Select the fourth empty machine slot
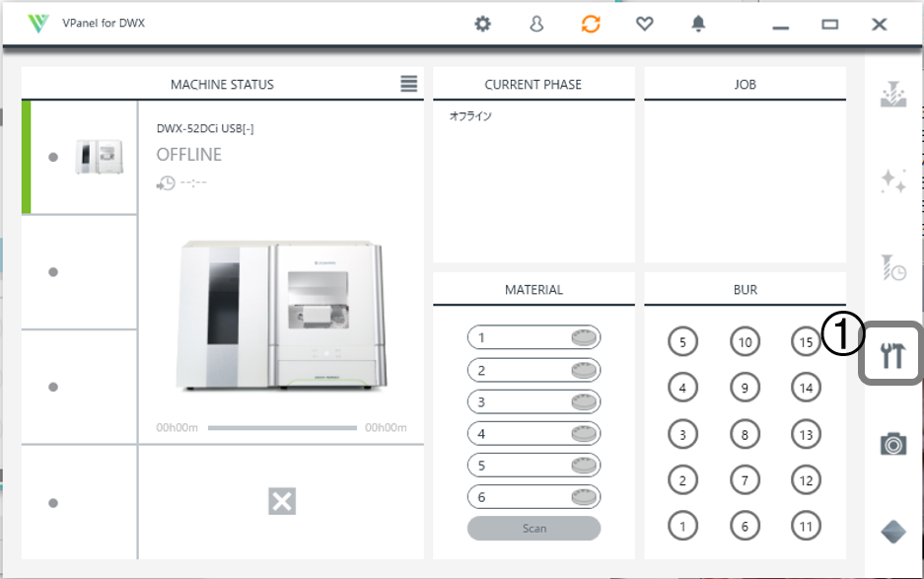Screen dimensions: 924x579 pos(79,503)
